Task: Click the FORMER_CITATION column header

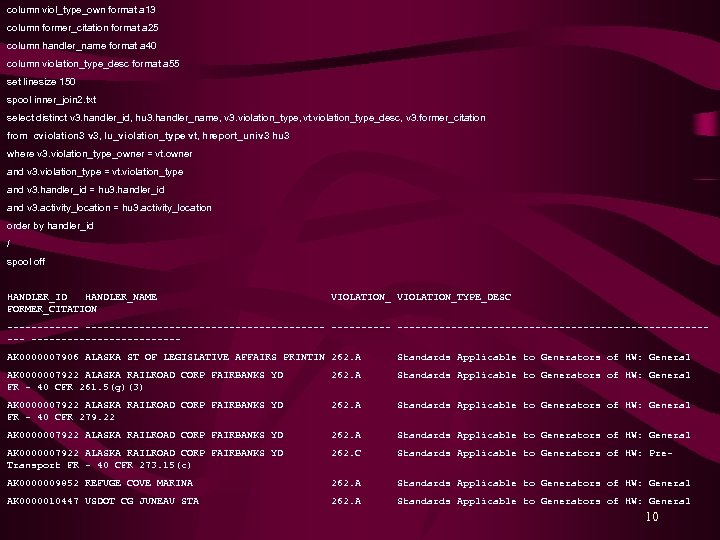Action: coord(52,309)
